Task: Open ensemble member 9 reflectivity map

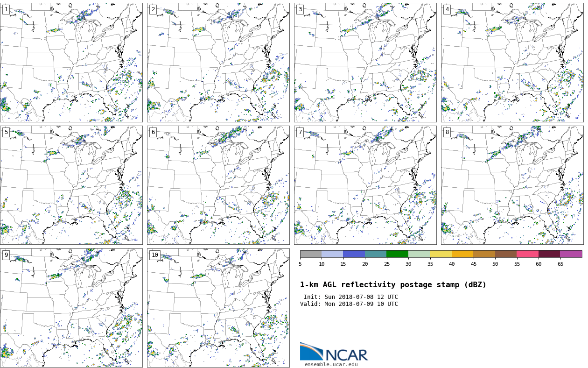Action: (x=71, y=308)
